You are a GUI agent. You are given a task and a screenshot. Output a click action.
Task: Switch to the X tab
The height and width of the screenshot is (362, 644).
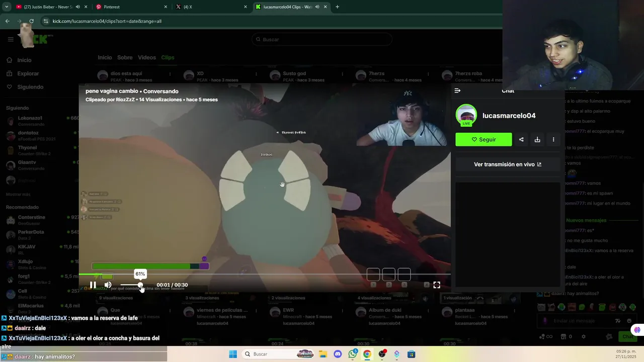click(x=211, y=7)
